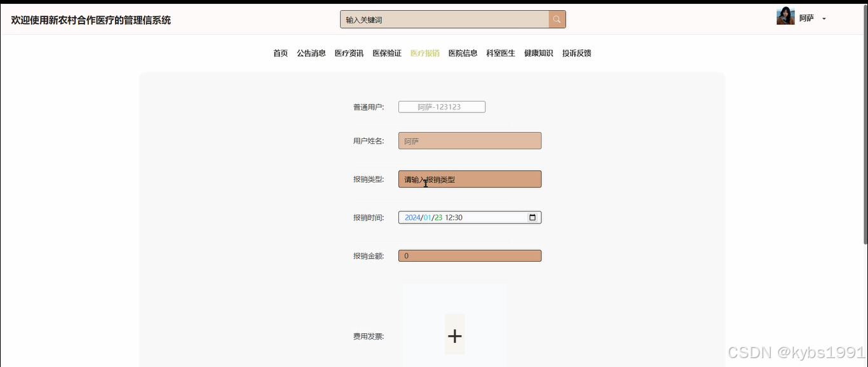The height and width of the screenshot is (367, 868).
Task: Click the plus icon to upload 费用发票
Action: [x=454, y=336]
